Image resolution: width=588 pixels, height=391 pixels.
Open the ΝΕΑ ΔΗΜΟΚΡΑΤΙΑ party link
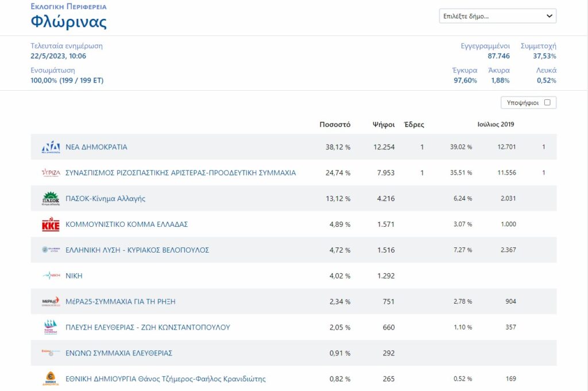point(96,147)
